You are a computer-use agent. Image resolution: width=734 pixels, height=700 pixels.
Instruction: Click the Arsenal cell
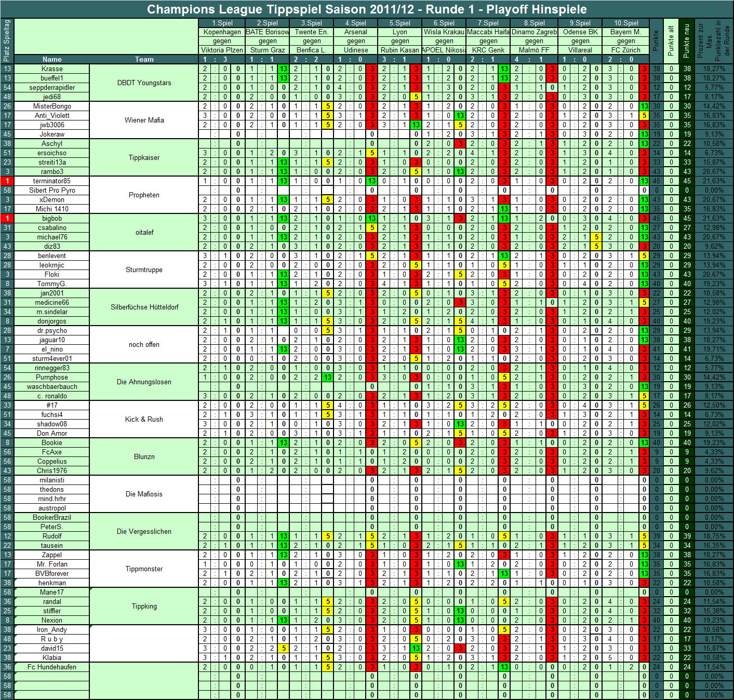pyautogui.click(x=355, y=32)
